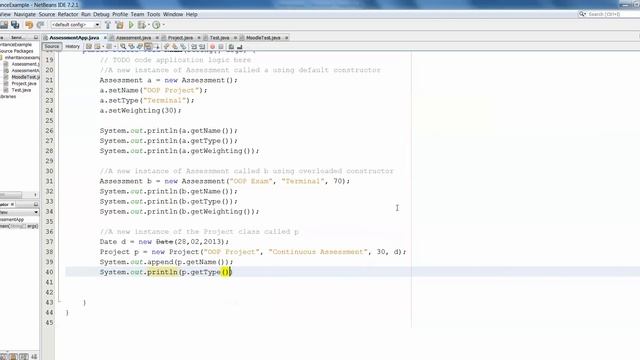Select MoodleTest.java in the project tree
640x360 pixels.
[x=25, y=77]
